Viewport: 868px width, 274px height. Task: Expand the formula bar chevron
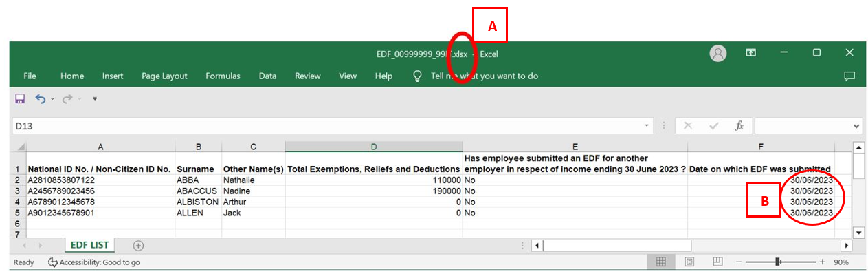coord(856,127)
